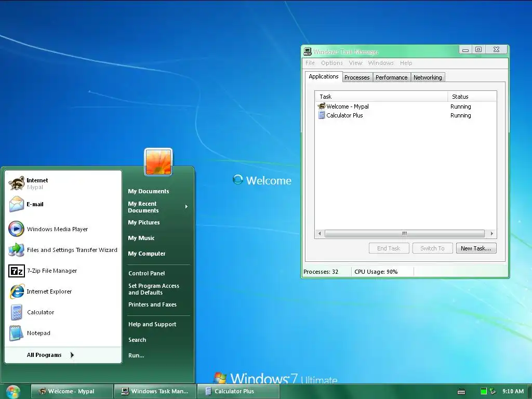The image size is (532, 399).
Task: Click task list scrollbar right arrow
Action: coord(492,233)
